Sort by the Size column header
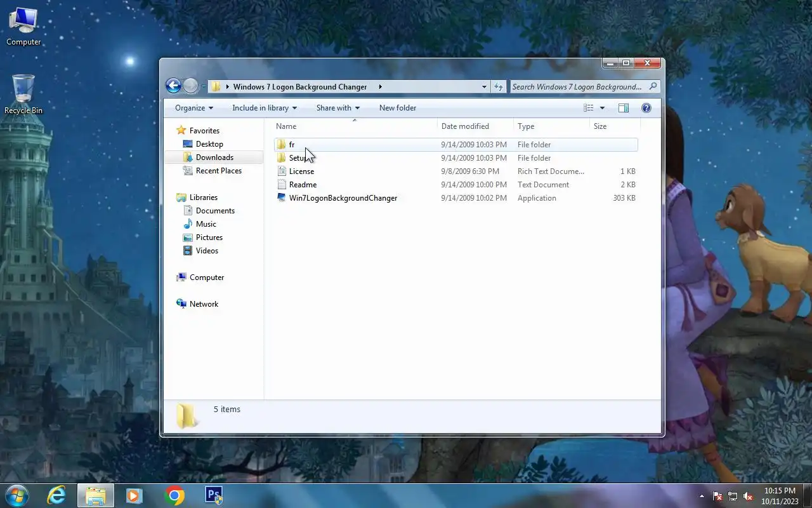 (x=613, y=126)
